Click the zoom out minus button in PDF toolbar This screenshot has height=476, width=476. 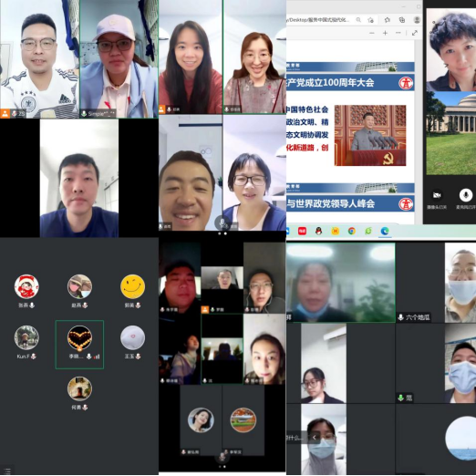coord(371,33)
